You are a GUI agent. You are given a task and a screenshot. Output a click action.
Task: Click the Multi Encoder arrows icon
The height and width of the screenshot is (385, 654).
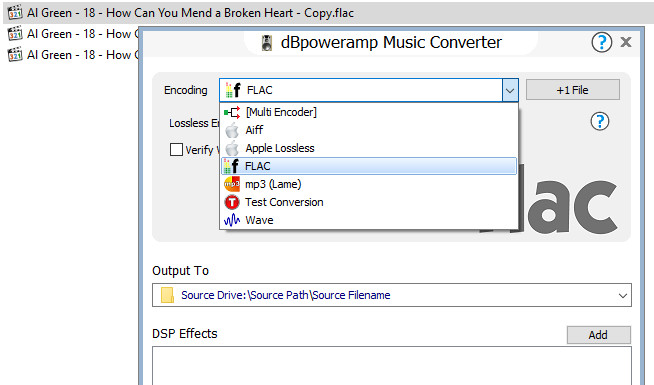[x=232, y=112]
